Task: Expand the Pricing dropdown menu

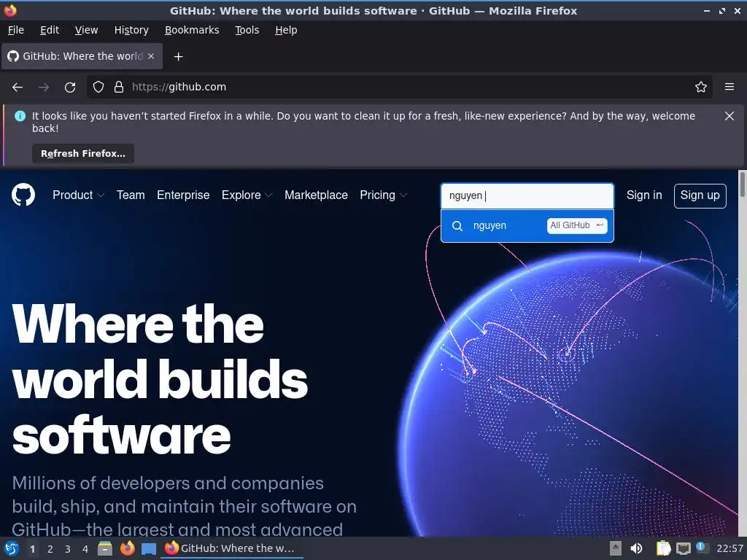Action: tap(384, 195)
